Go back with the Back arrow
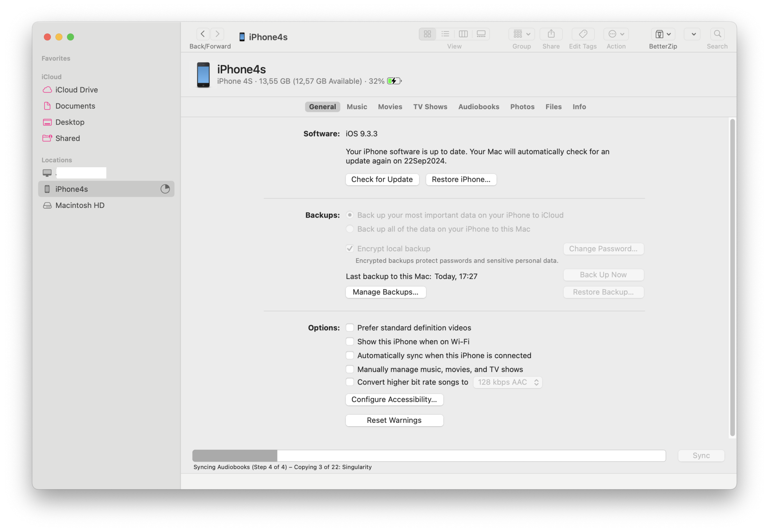Viewport: 769px width, 532px height. (x=203, y=34)
